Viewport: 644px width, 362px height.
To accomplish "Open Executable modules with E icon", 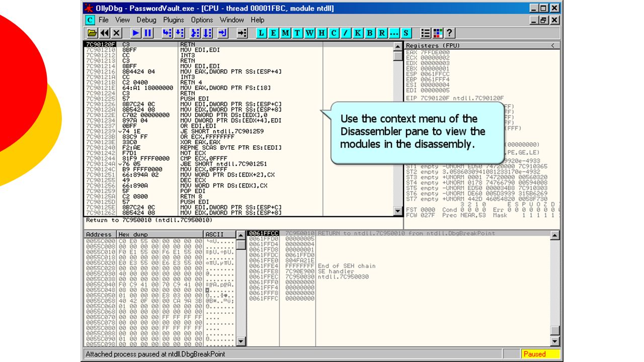I will pos(274,33).
